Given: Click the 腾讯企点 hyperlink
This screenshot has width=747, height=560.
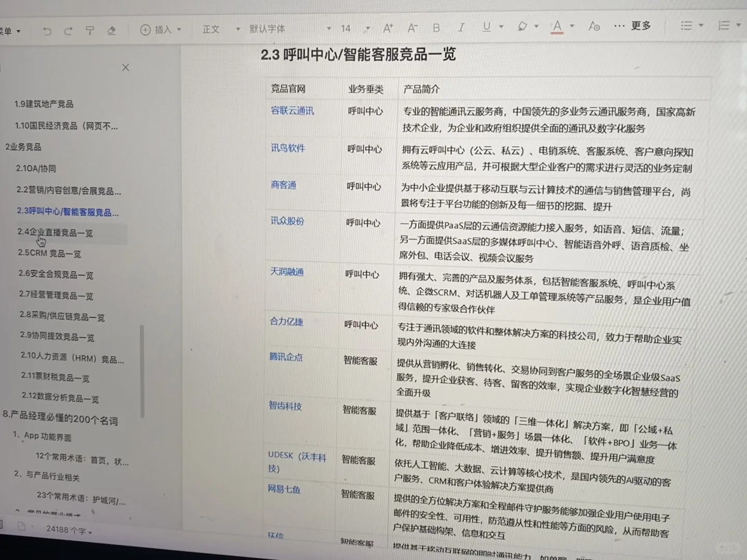Looking at the screenshot, I should [x=285, y=357].
